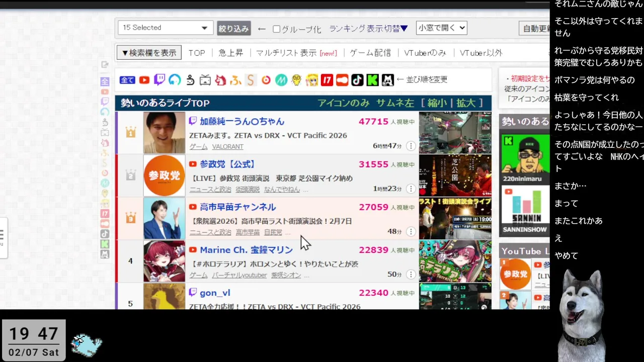Filter by OPENREC blue swirl icon

[175, 79]
